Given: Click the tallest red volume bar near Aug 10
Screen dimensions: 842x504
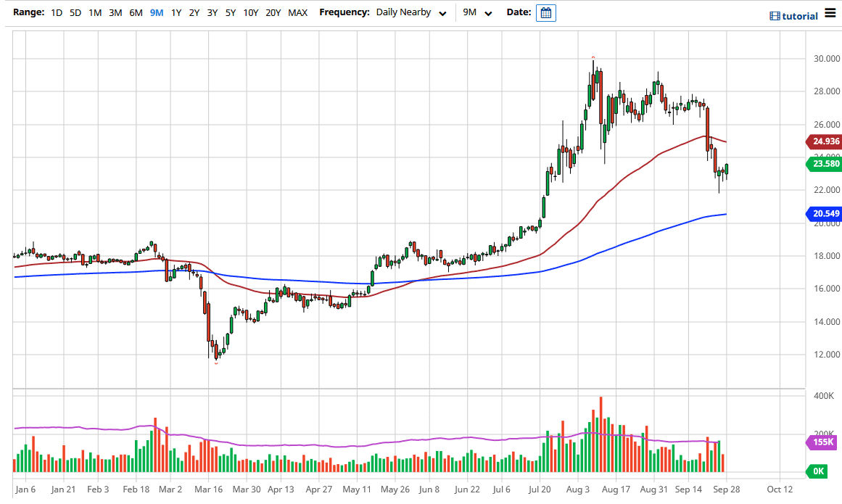Looking at the screenshot, I should (601, 434).
